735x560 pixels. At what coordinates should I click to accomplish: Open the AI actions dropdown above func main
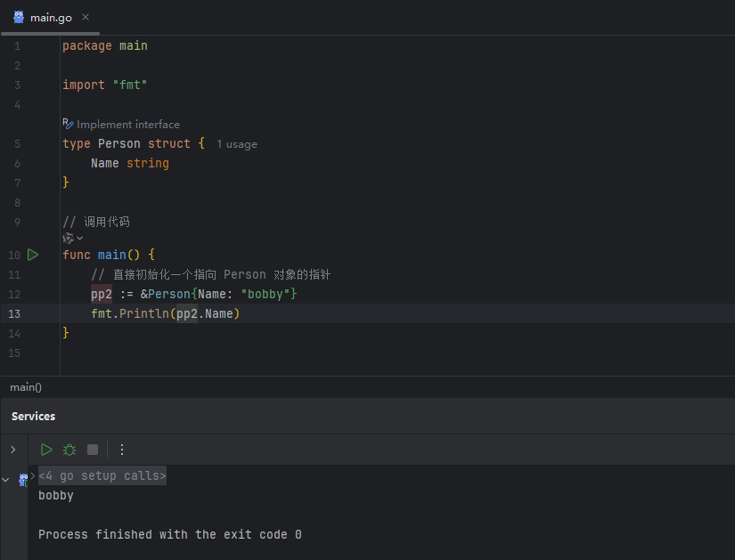click(73, 238)
